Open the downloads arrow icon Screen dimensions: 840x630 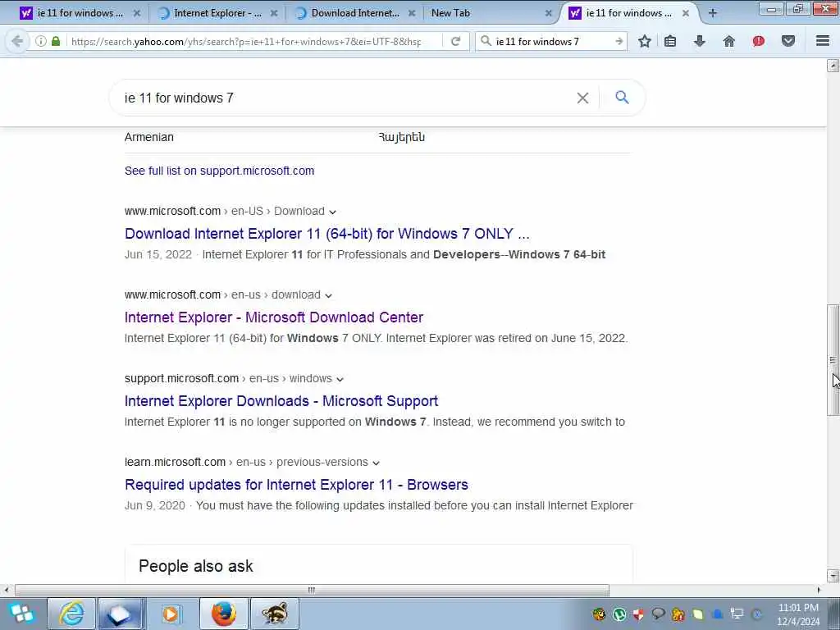[700, 41]
